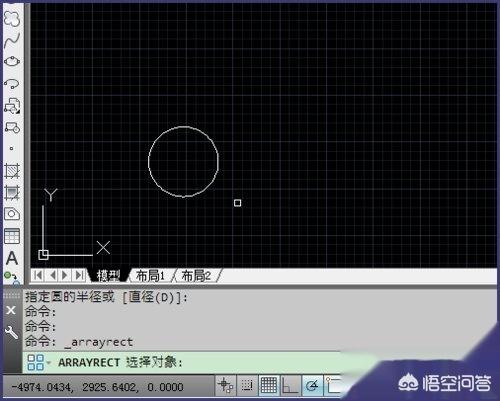The height and width of the screenshot is (401, 500).
Task: Toggle Grid Display in status bar
Action: [269, 385]
